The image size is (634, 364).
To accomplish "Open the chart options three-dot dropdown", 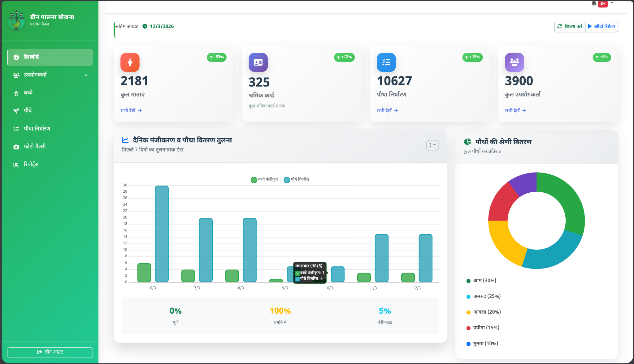I will [432, 145].
